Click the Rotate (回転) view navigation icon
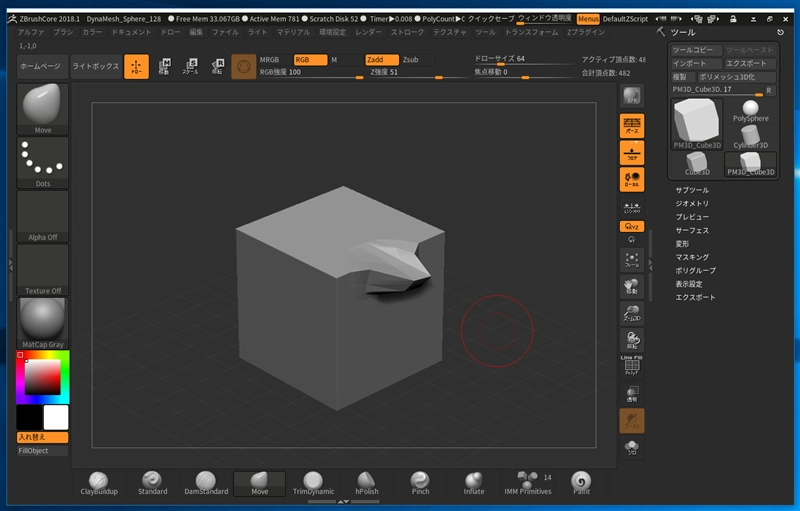 tap(632, 340)
